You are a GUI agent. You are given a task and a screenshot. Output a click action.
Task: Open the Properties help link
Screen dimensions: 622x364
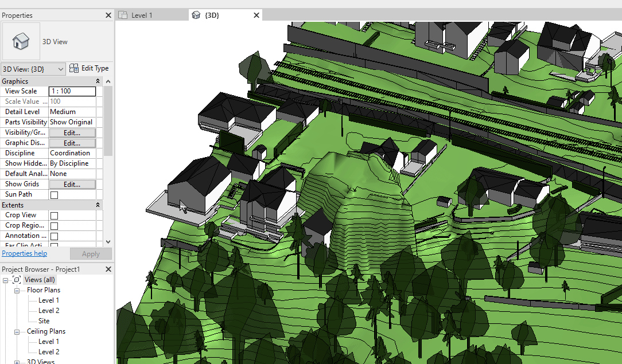coord(25,253)
